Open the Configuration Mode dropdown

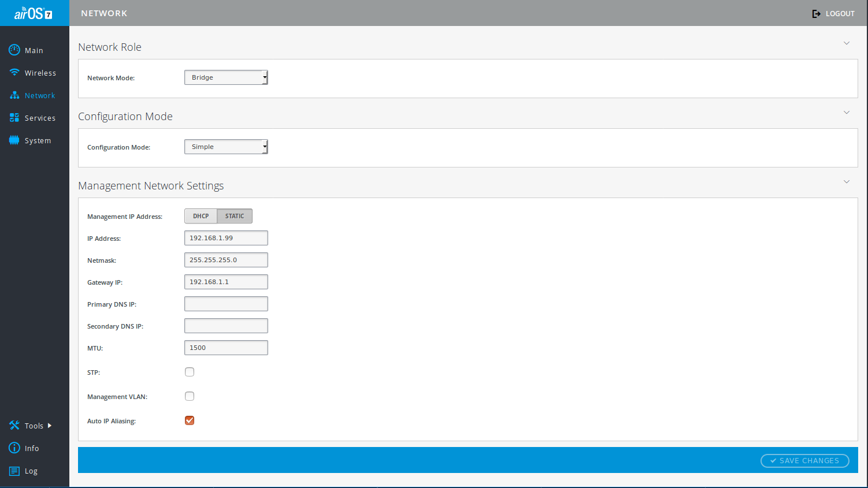226,147
